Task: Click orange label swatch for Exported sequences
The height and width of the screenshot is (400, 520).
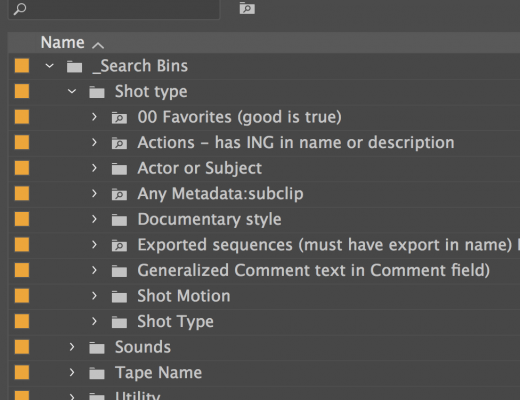Action: tap(22, 245)
